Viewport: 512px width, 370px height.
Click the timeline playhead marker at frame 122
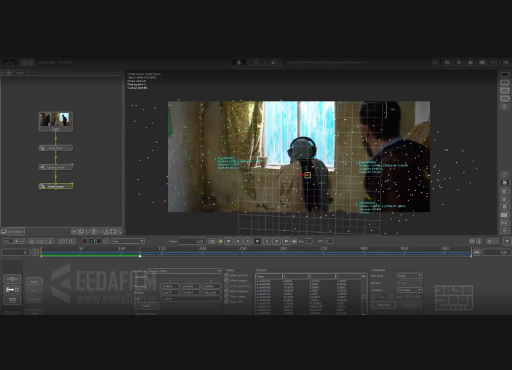(x=140, y=256)
